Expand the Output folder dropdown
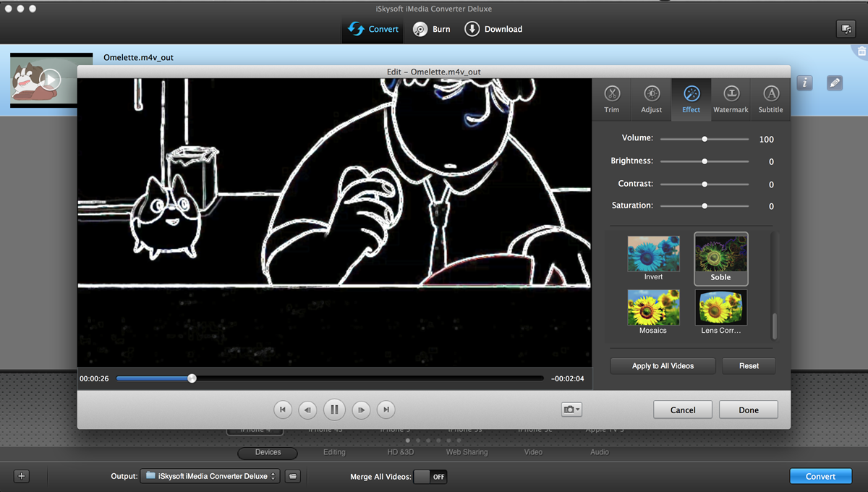 point(210,476)
